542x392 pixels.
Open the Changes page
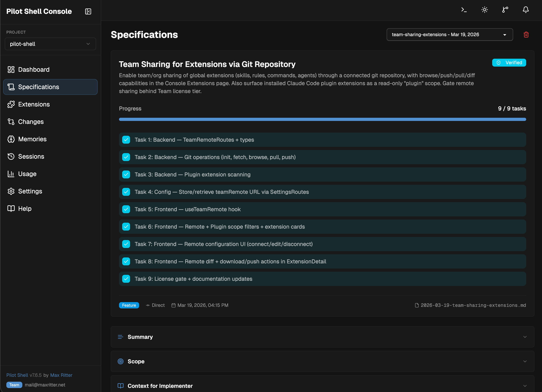tap(31, 122)
